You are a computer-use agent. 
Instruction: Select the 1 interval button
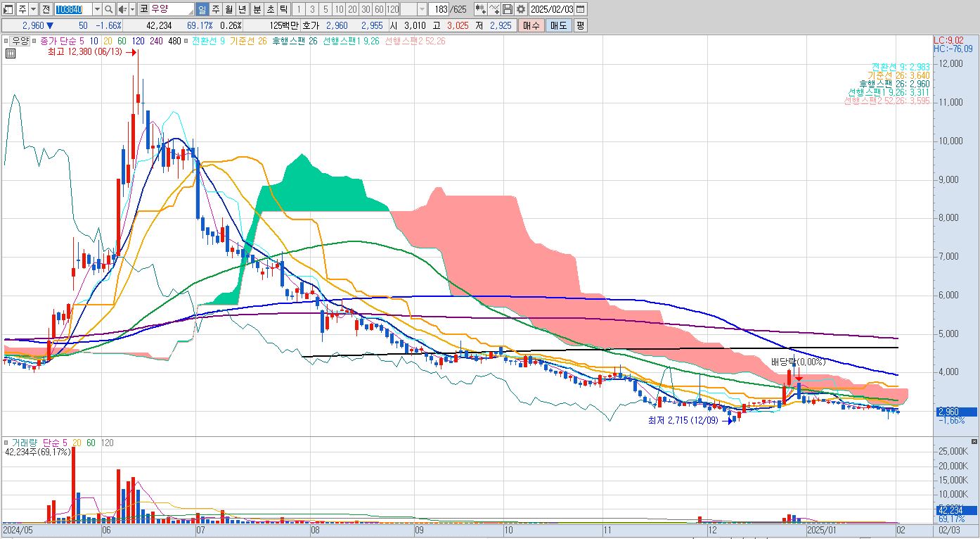[x=298, y=9]
